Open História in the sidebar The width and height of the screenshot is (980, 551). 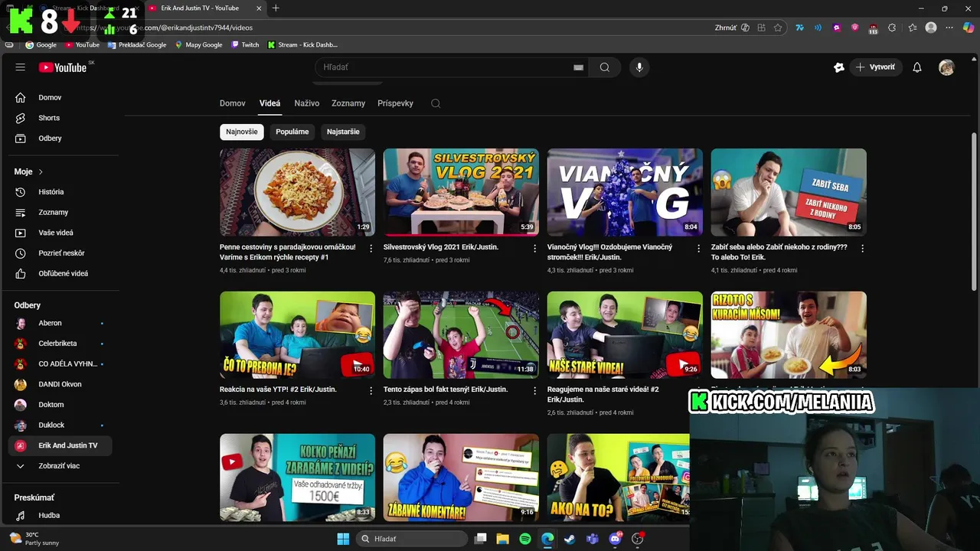coord(60,192)
